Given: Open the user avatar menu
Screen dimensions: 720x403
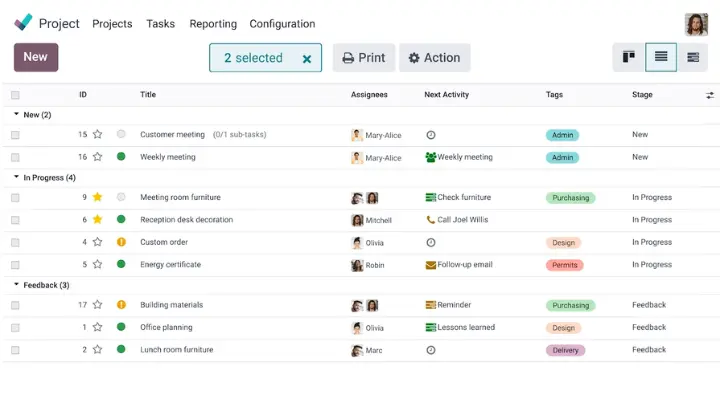Looking at the screenshot, I should [x=696, y=24].
